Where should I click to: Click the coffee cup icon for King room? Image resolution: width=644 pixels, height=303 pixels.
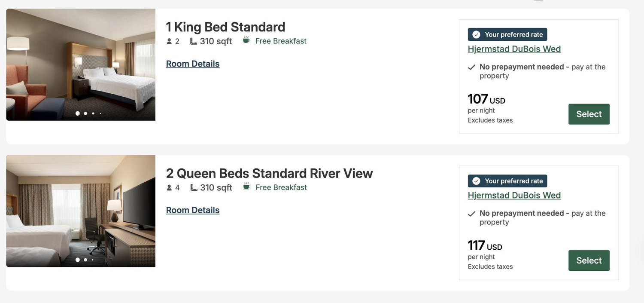pos(246,40)
